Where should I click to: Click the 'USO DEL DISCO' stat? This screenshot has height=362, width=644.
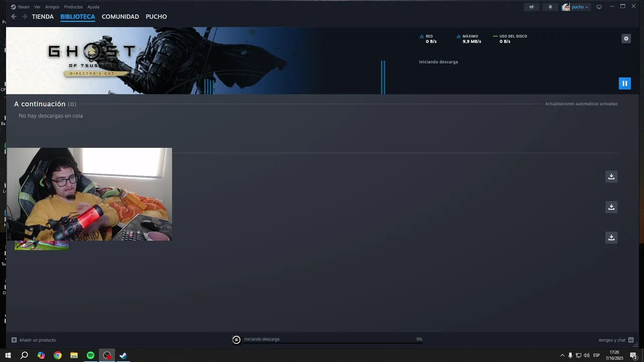(x=510, y=39)
